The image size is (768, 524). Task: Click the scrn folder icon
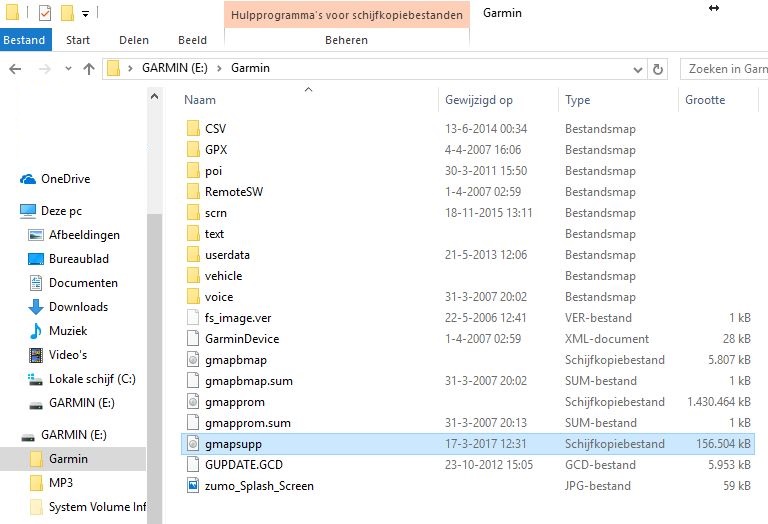click(x=193, y=213)
